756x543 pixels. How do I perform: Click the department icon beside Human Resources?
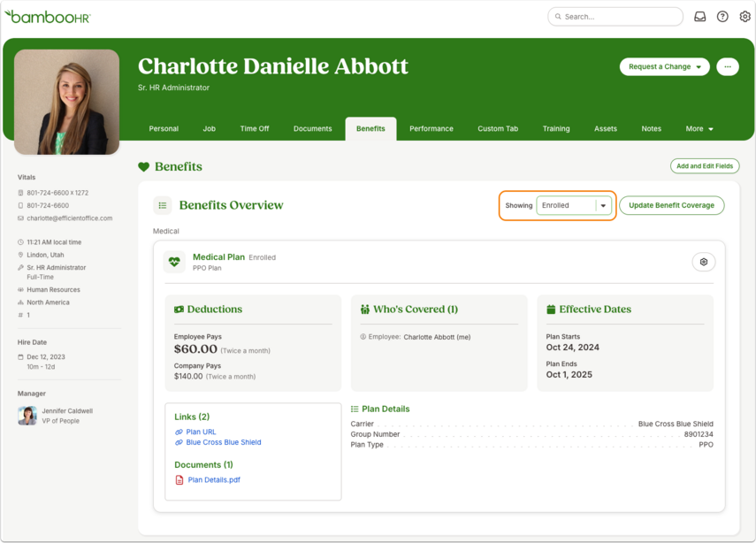[x=20, y=290]
